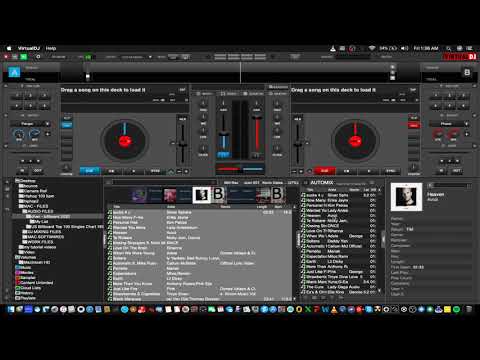
Task: Click the pause button on the left deck
Action: tap(111, 171)
